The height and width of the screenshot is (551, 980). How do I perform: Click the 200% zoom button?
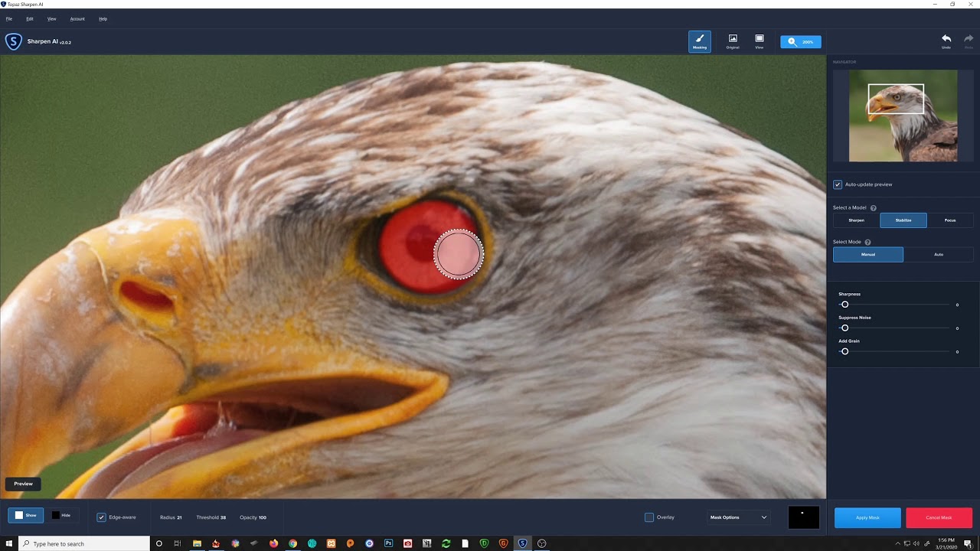coord(801,42)
